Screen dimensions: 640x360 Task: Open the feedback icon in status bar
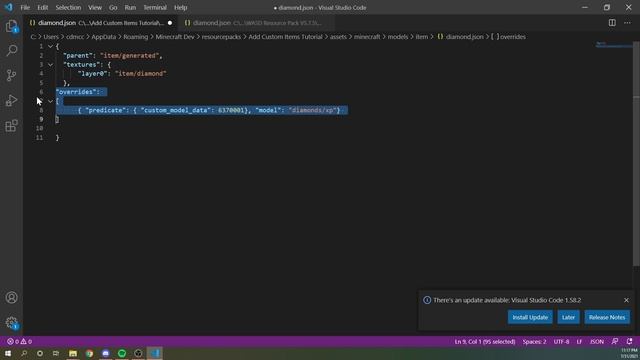(x=615, y=341)
